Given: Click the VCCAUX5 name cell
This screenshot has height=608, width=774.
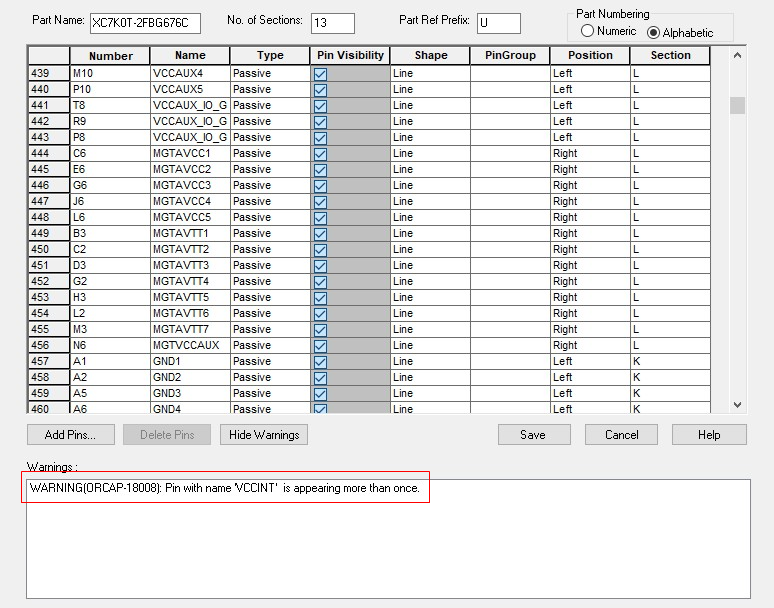Looking at the screenshot, I should [190, 89].
